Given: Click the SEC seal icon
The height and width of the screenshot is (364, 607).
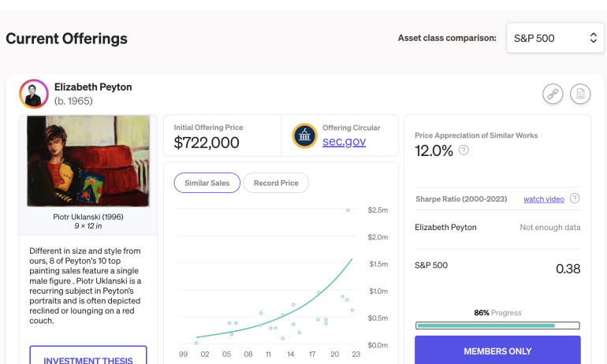Looking at the screenshot, I should 303,136.
